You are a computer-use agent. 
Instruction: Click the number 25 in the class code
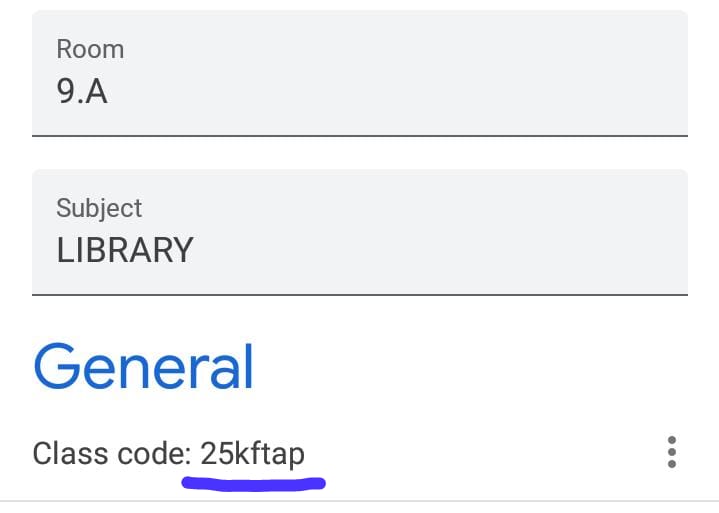tap(217, 453)
